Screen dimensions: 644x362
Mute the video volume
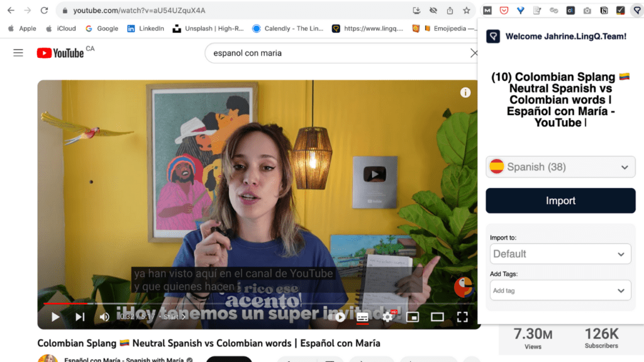[x=104, y=317]
